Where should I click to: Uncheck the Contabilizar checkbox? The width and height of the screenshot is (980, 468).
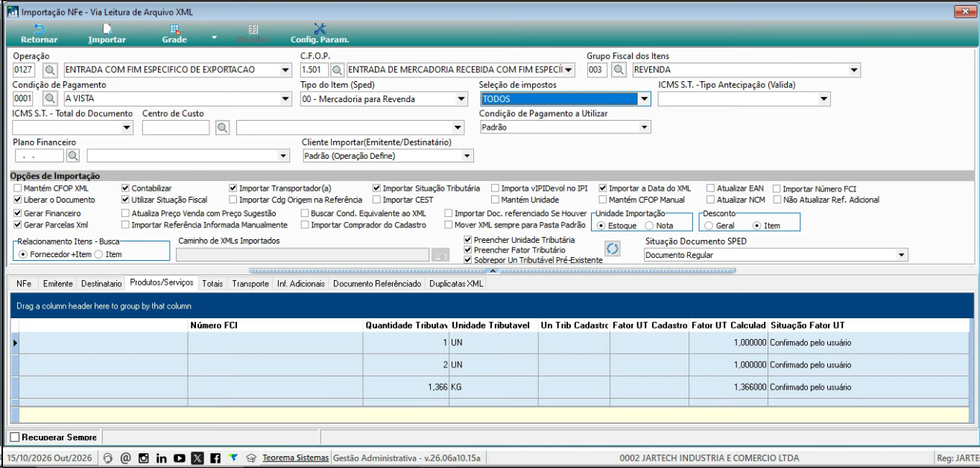point(125,189)
